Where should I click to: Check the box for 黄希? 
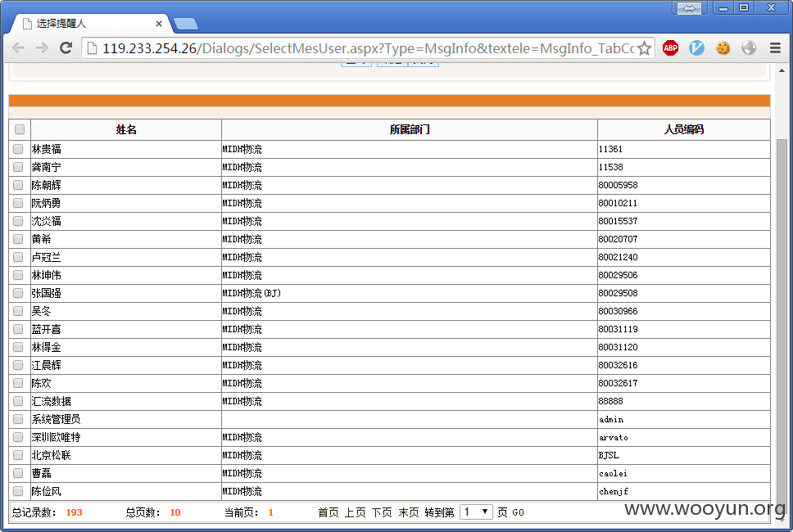coord(18,239)
